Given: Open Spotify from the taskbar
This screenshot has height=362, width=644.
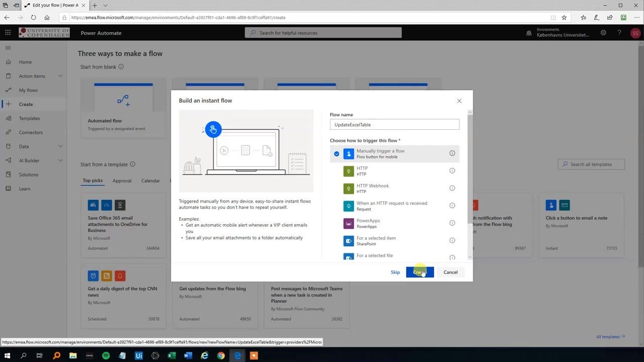Looking at the screenshot, I should point(106,355).
